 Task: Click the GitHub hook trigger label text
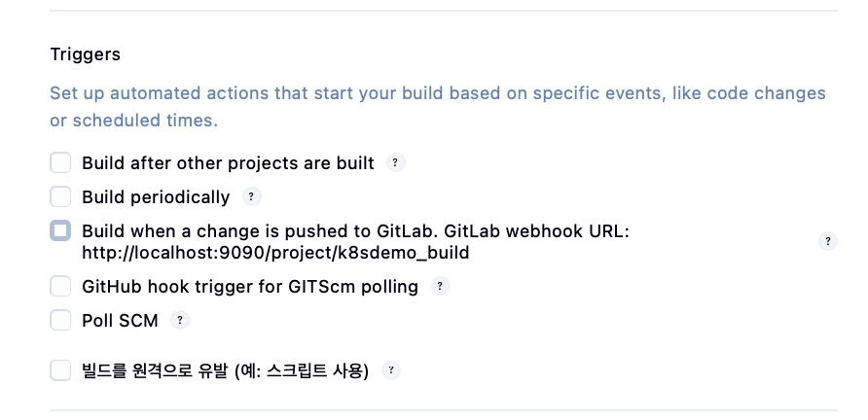pyautogui.click(x=250, y=287)
